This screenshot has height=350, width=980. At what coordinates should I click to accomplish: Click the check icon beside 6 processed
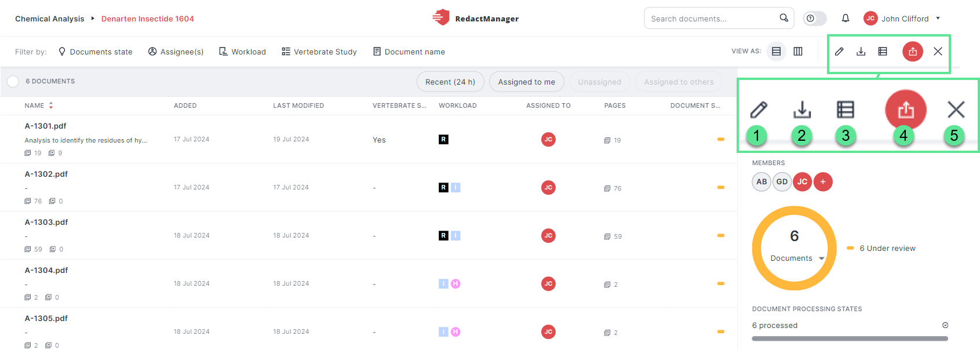click(945, 325)
